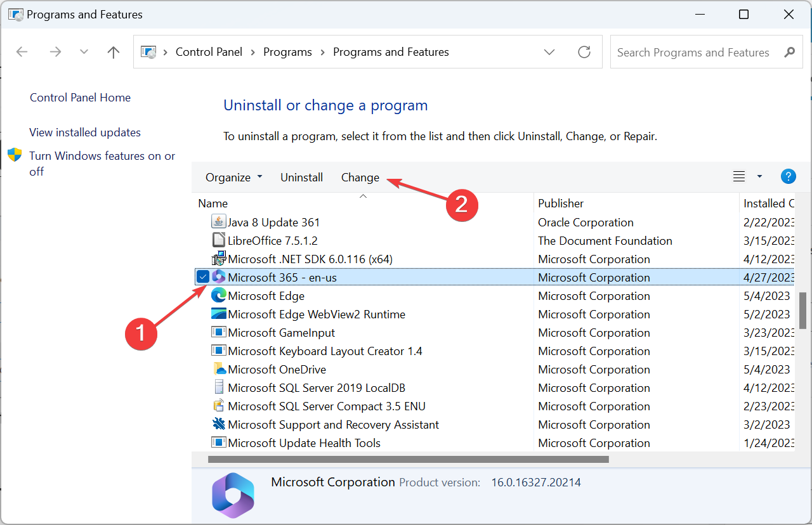Screen dimensions: 812x525
Task: Click the Keyboard Layout Creator icon
Action: 219,351
